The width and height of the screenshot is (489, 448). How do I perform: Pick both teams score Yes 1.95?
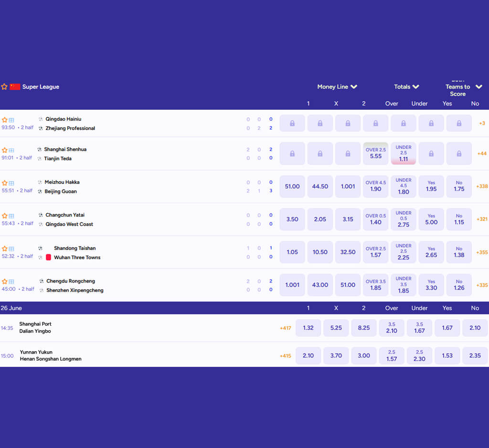pyautogui.click(x=431, y=186)
